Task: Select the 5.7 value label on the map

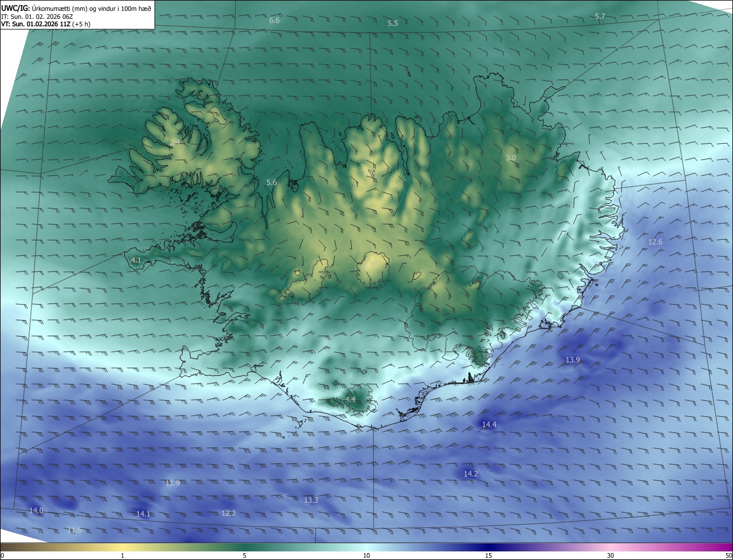Action: click(600, 17)
